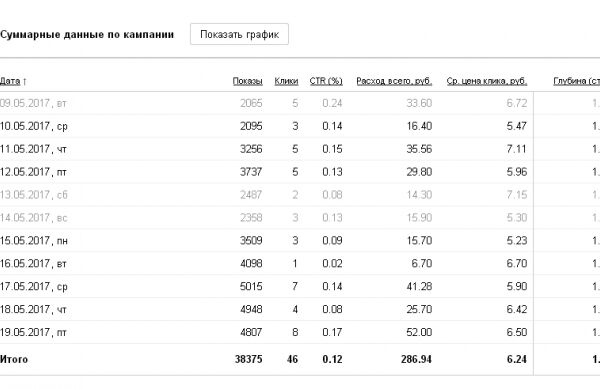
Task: Select date 17.05.2017, ср
Action: [x=34, y=286]
